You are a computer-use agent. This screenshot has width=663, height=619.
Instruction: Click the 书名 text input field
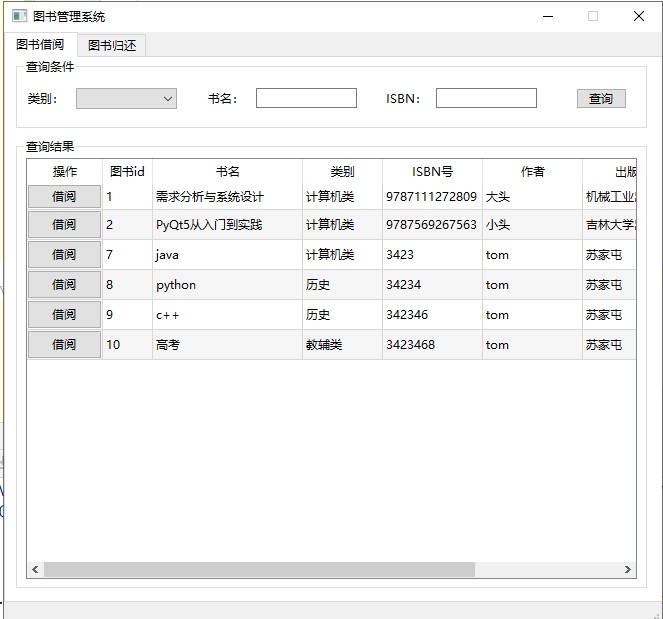(x=306, y=98)
